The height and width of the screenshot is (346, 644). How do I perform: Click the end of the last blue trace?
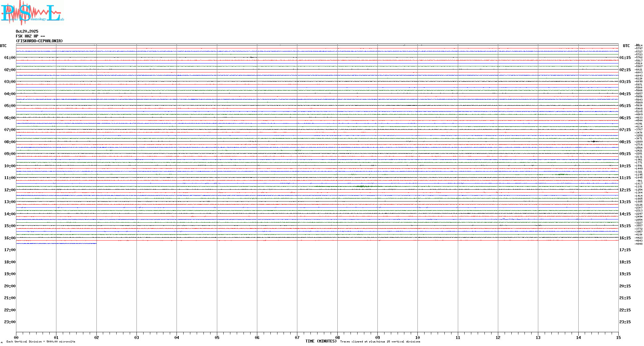pyautogui.click(x=96, y=243)
